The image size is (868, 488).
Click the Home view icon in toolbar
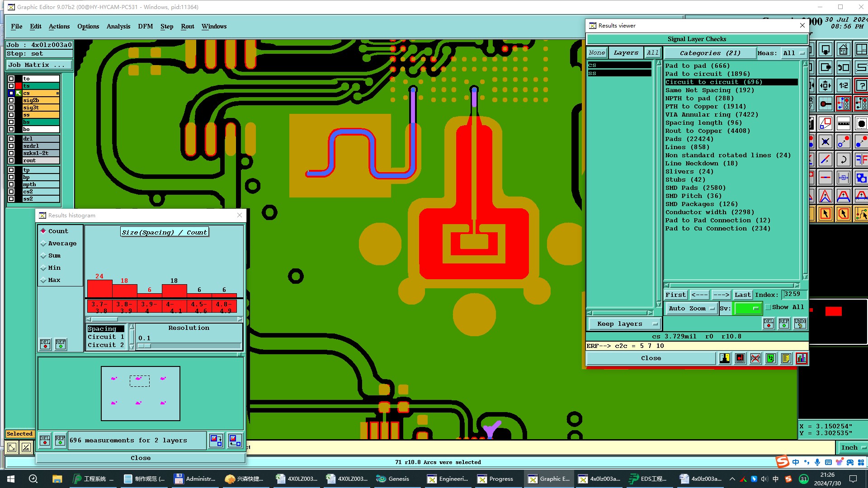pyautogui.click(x=843, y=50)
